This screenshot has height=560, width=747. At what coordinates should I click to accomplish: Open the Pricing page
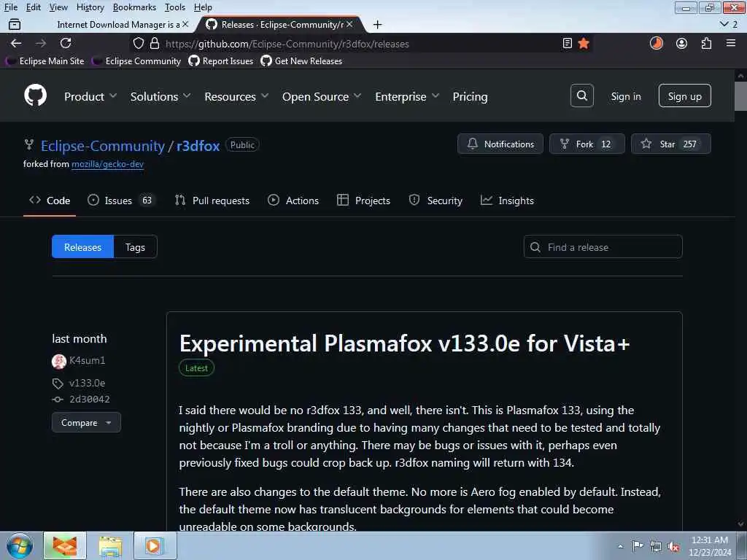(470, 97)
